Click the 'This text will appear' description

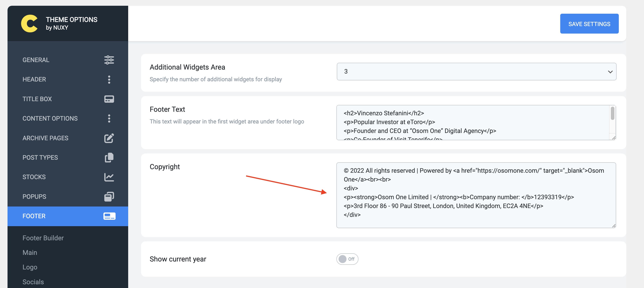coord(227,121)
